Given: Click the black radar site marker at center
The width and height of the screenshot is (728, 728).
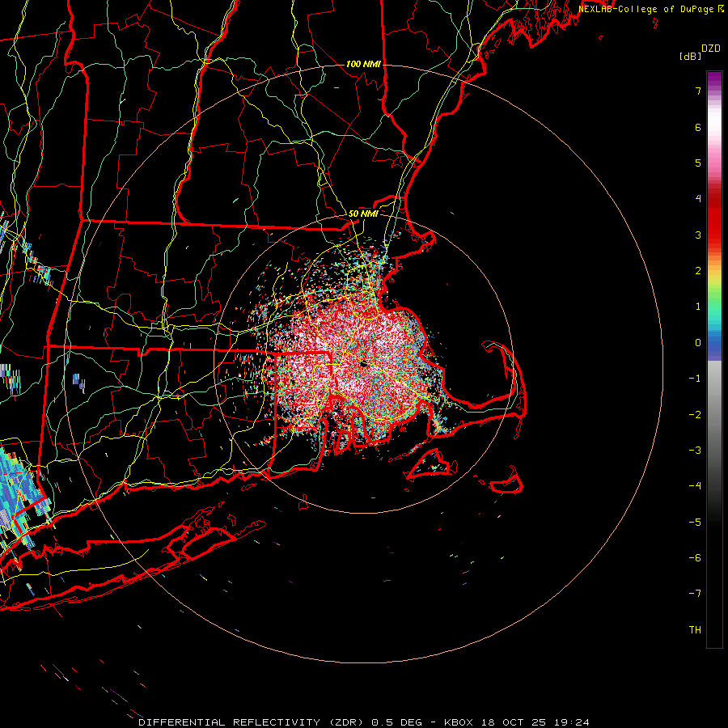Looking at the screenshot, I should tap(364, 363).
